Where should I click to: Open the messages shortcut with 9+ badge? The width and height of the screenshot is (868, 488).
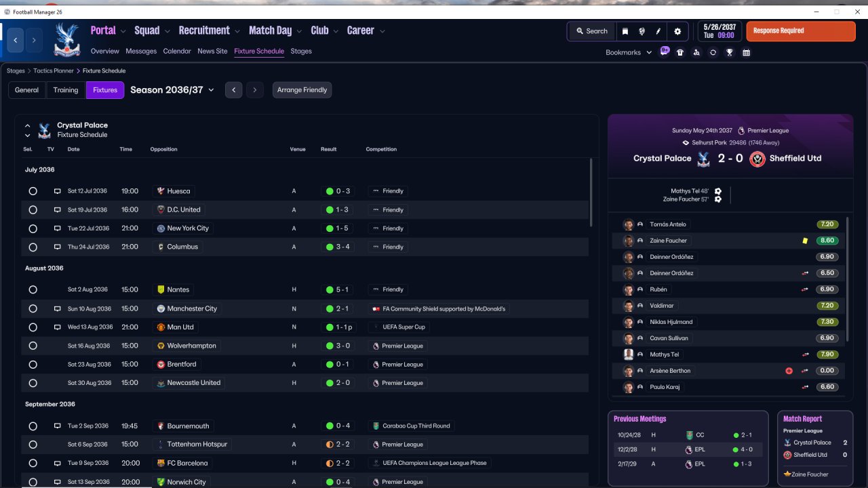coord(664,52)
